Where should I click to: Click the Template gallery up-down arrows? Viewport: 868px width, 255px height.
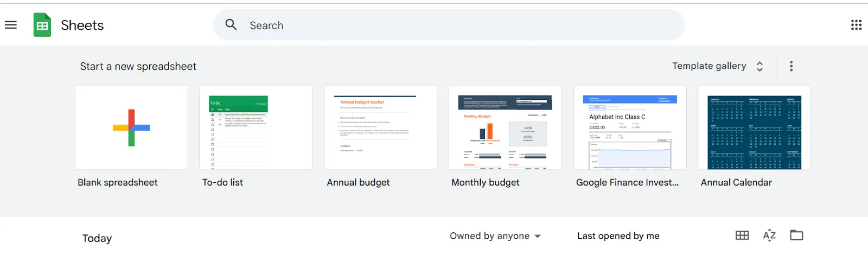tap(759, 66)
